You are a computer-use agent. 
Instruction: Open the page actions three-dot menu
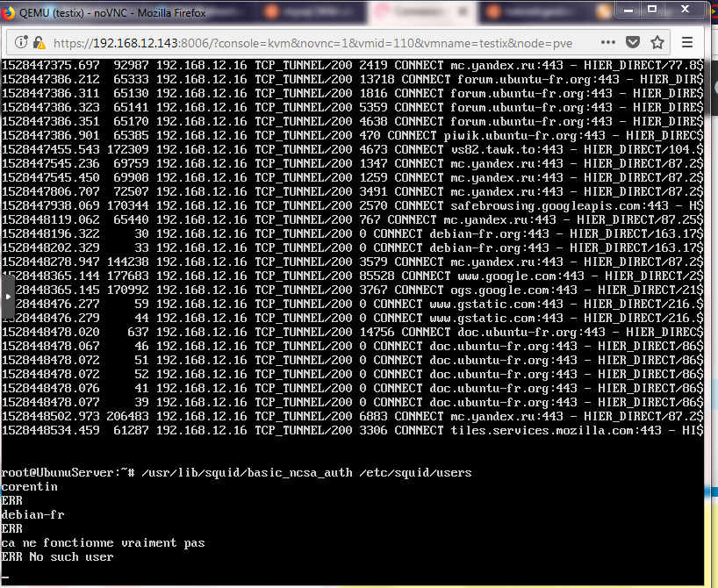pyautogui.click(x=608, y=43)
